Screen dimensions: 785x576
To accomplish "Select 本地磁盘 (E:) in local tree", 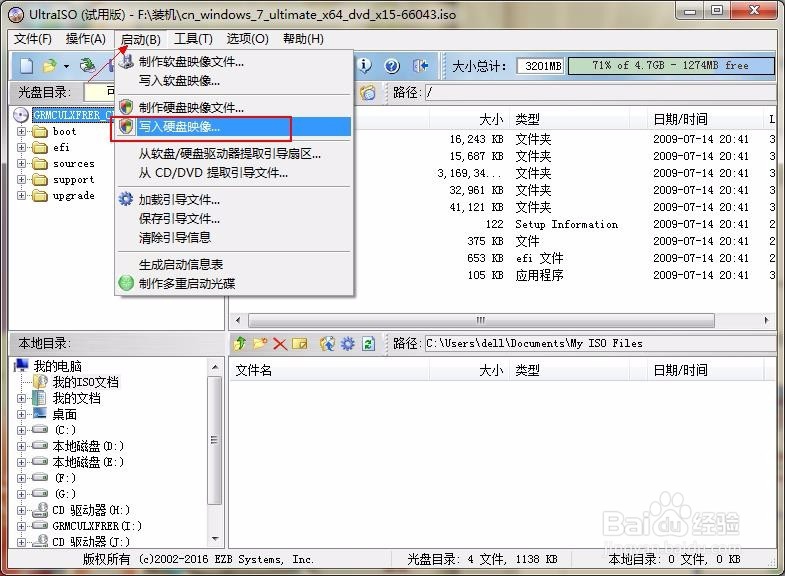I will coord(88,462).
